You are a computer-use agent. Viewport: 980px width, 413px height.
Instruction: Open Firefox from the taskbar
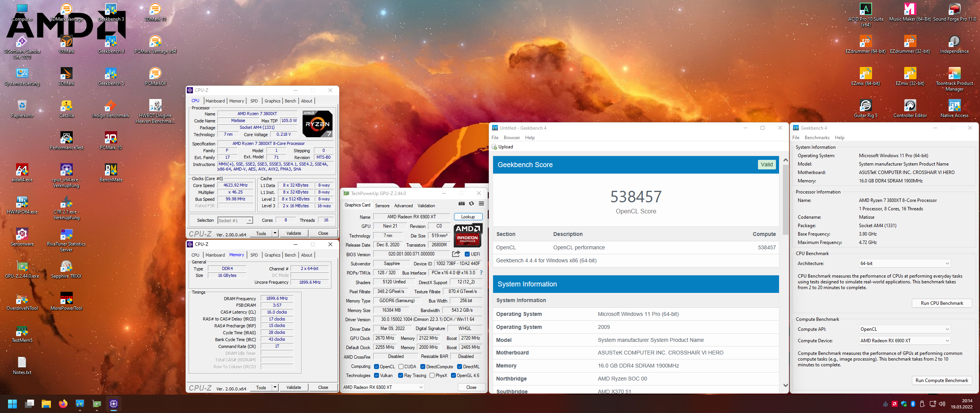[x=63, y=404]
